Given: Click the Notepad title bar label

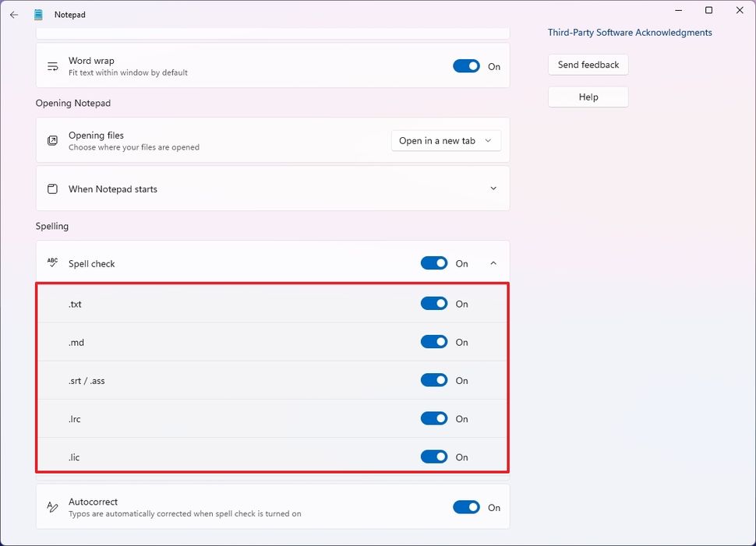Looking at the screenshot, I should (x=69, y=14).
